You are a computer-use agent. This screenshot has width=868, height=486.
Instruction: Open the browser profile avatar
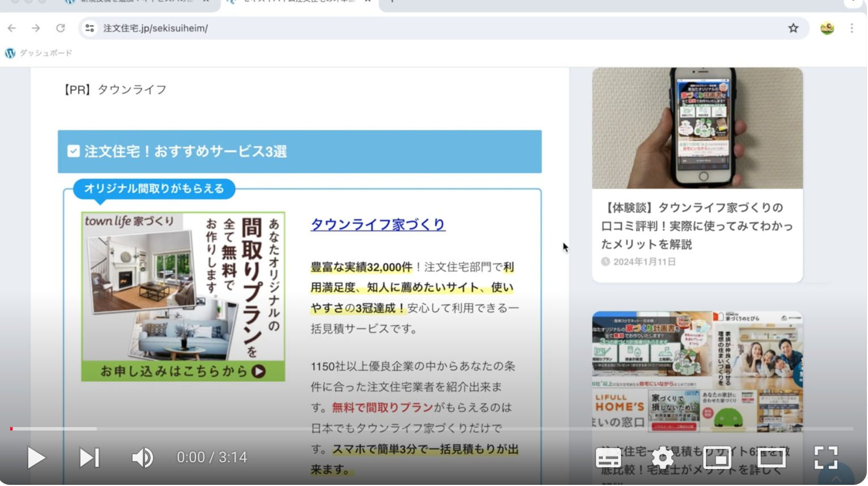827,28
